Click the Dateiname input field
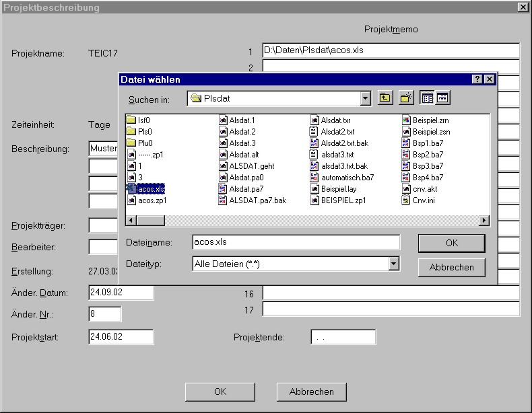This screenshot has width=532, height=413. [x=296, y=242]
